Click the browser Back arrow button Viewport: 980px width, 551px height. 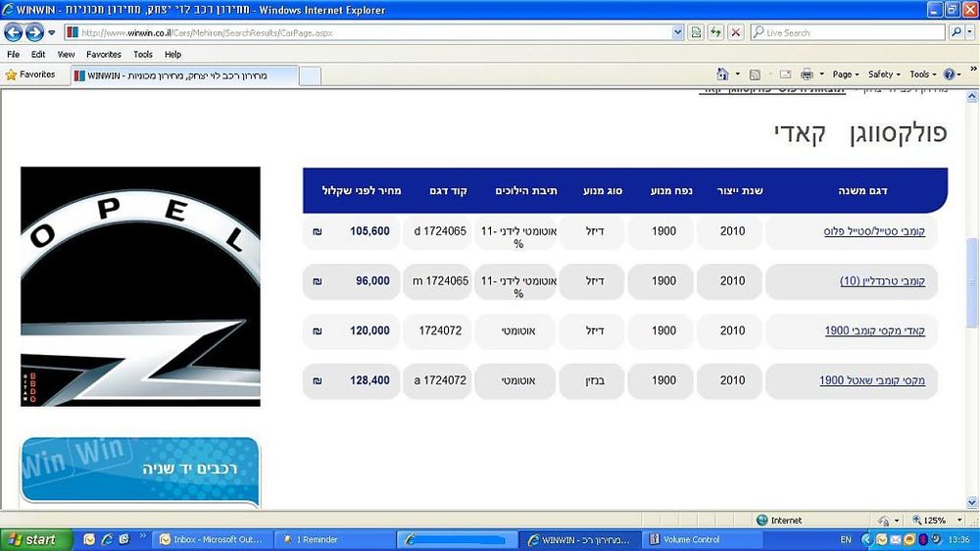click(x=13, y=32)
